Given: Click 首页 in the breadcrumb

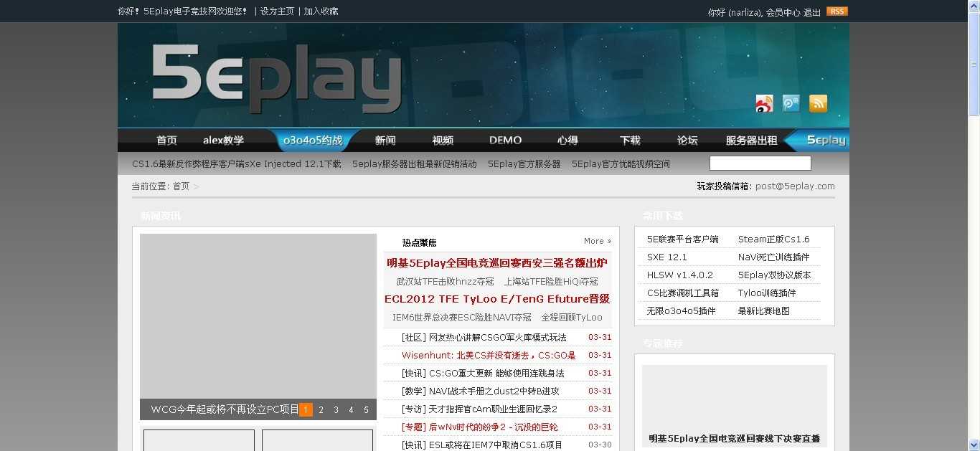Looking at the screenshot, I should (x=181, y=186).
